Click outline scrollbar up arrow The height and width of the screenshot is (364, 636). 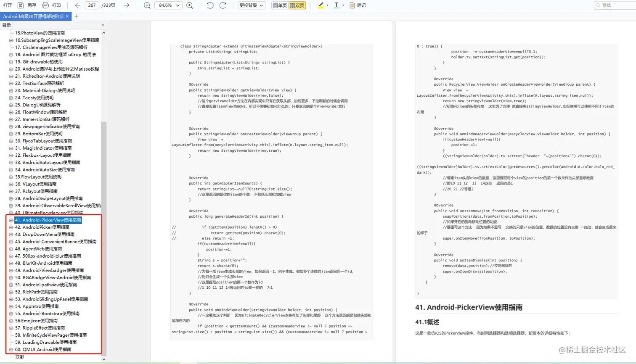tap(103, 33)
